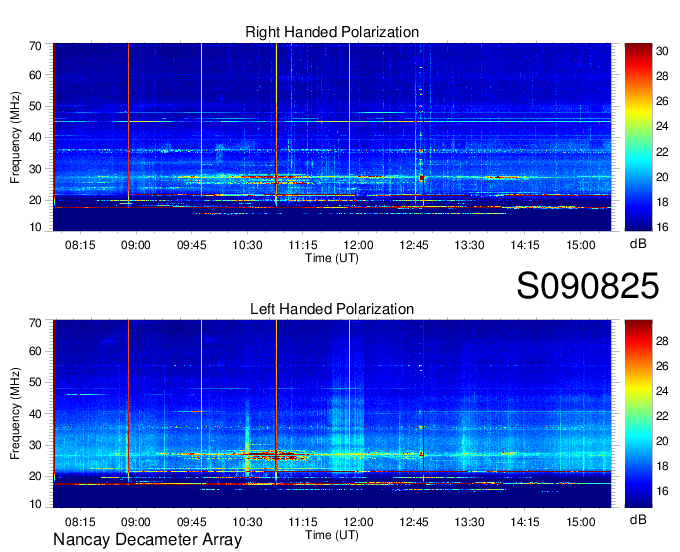Click 10 MHz tick on right-handed frequency axis

35,227
